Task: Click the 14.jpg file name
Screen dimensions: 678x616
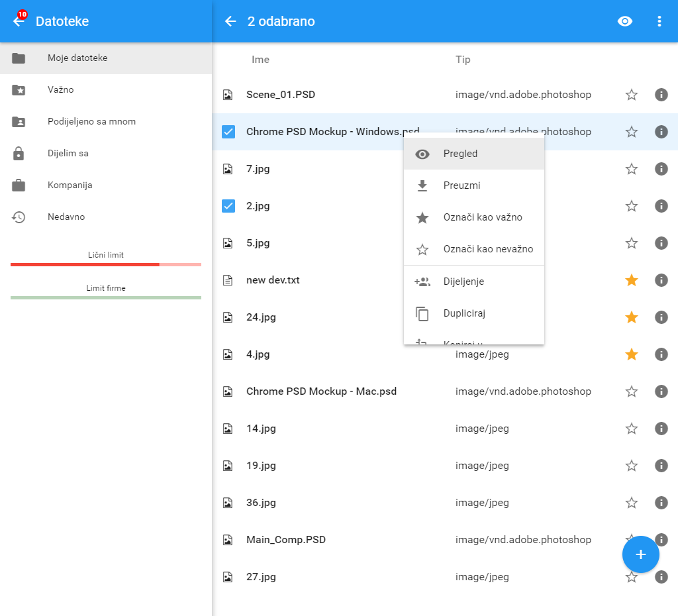Action: [x=261, y=429]
